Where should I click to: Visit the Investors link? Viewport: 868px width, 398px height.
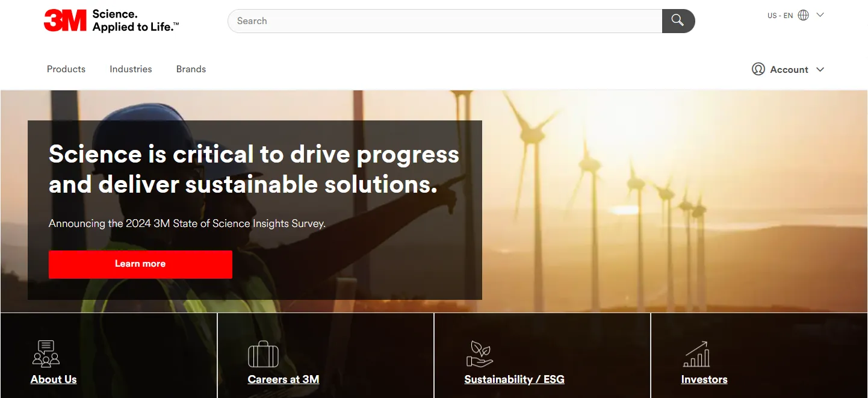point(704,379)
